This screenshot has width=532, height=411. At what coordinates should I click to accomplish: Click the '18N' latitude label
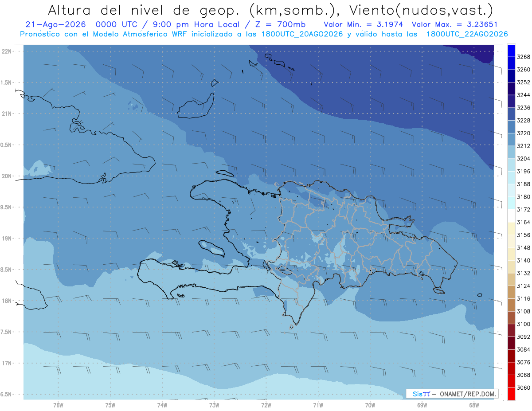6,301
